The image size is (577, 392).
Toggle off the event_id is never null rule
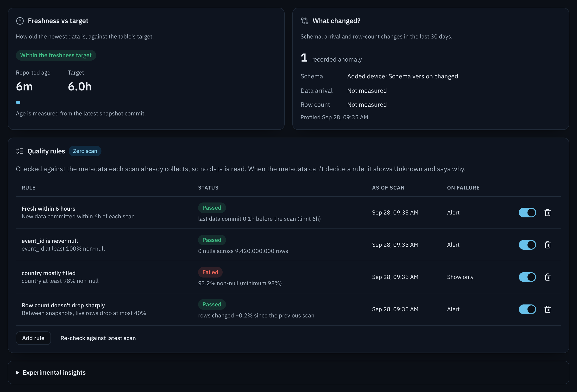[527, 245]
